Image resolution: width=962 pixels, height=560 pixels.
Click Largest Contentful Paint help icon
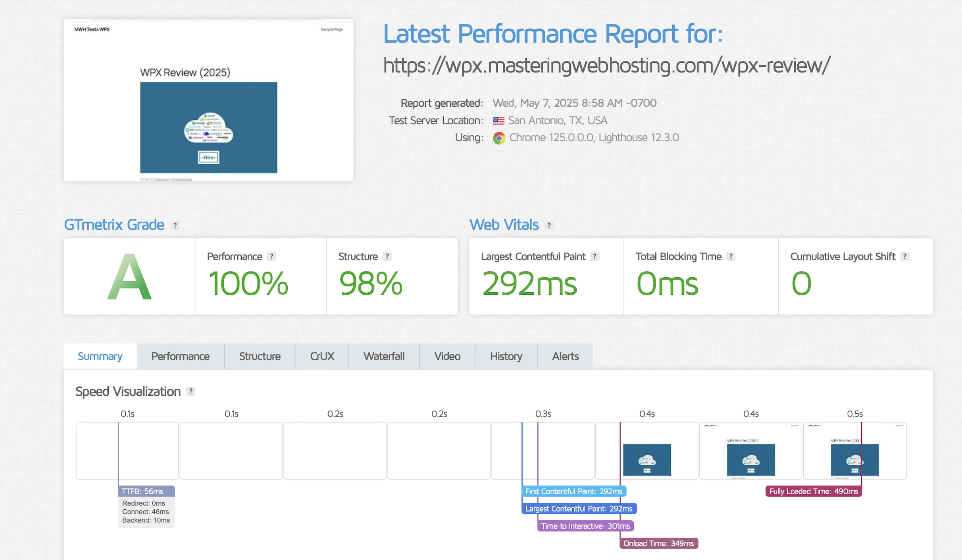pyautogui.click(x=595, y=257)
